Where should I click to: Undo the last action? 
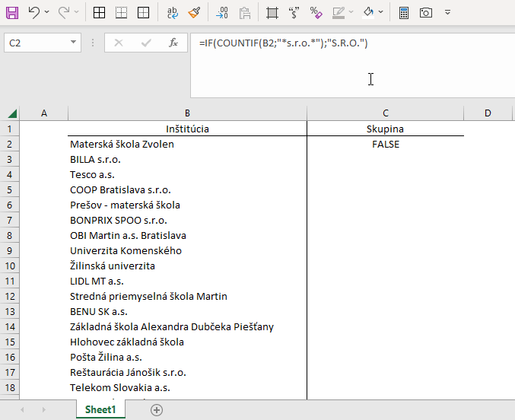33,13
